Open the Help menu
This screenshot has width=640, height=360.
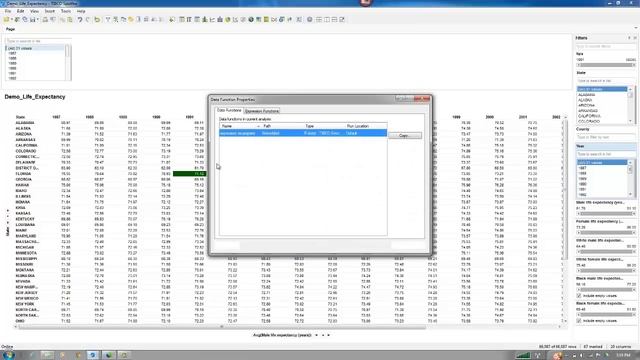coord(81,11)
